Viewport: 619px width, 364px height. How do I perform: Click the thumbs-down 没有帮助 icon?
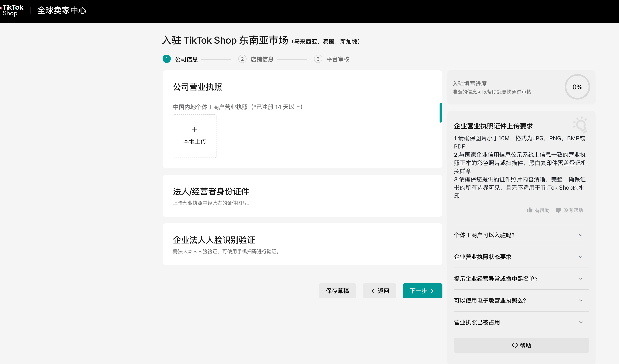[558, 210]
